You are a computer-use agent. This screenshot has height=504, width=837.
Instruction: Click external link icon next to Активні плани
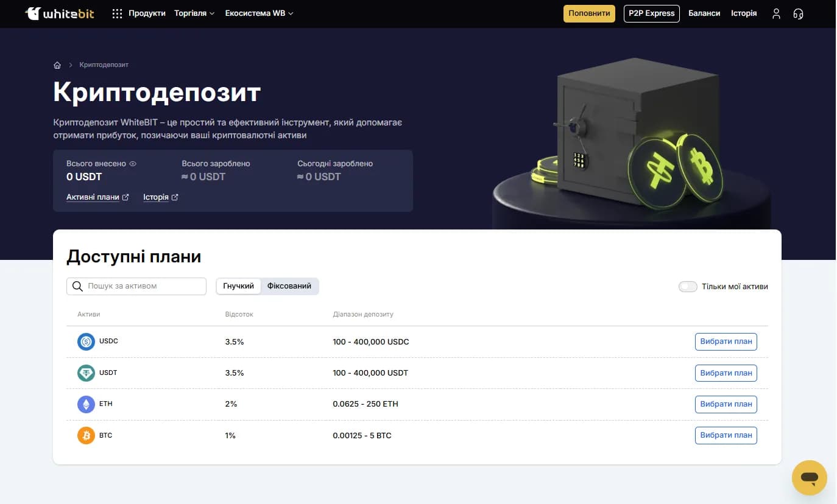pyautogui.click(x=125, y=197)
